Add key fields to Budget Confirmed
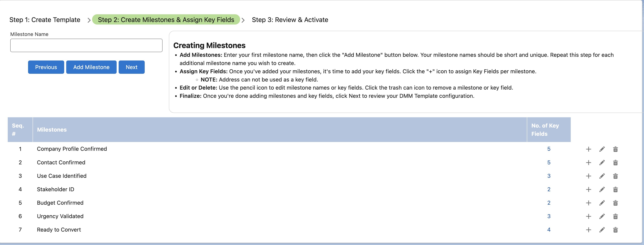The image size is (644, 245). click(589, 203)
